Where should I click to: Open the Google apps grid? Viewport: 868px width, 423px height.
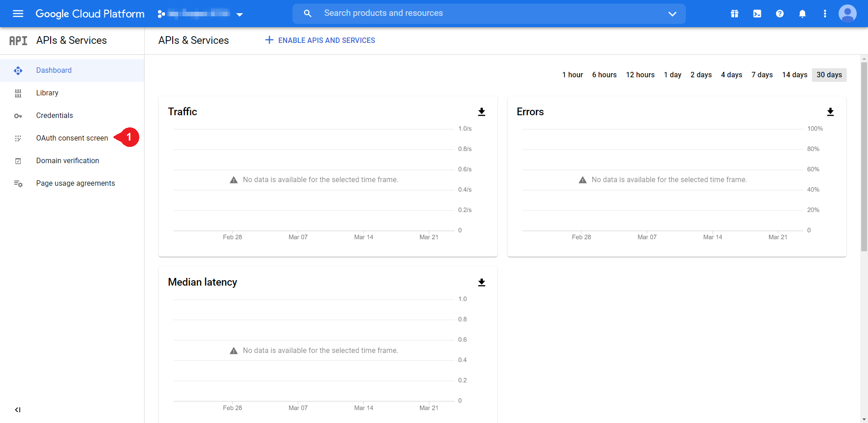[734, 14]
